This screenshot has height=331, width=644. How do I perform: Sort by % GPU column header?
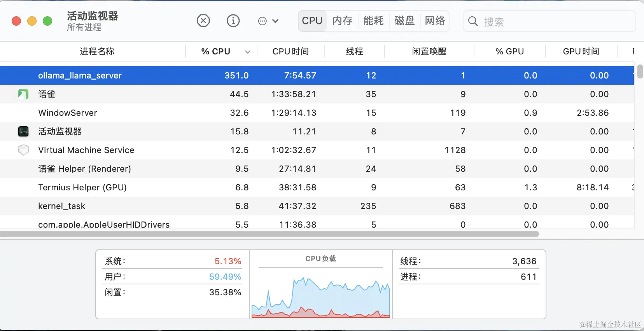509,51
